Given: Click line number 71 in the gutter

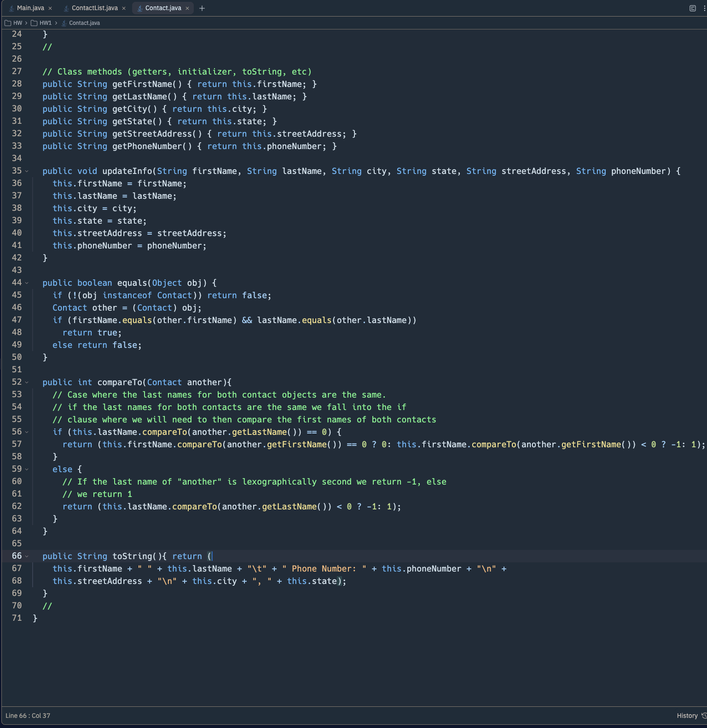Looking at the screenshot, I should point(17,618).
